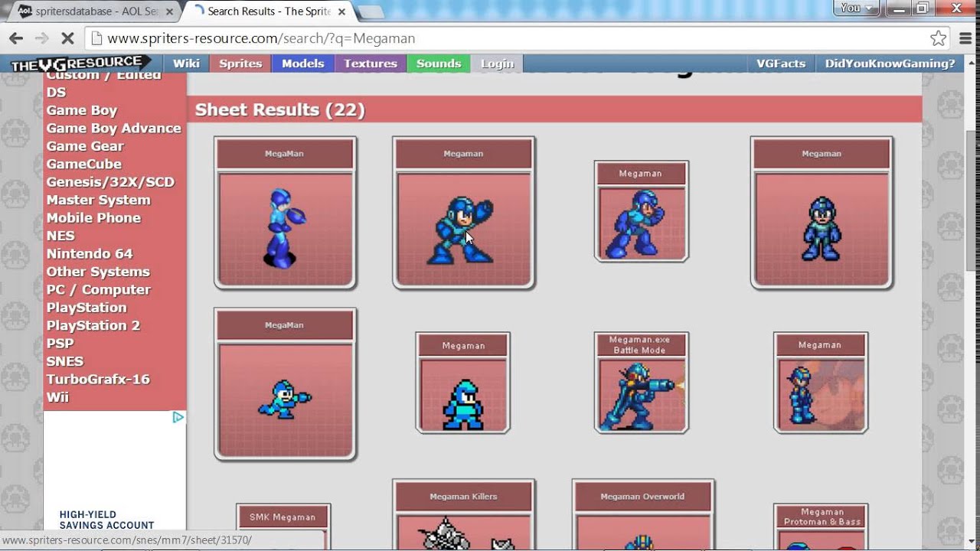Open the Megaman Protoman & Bass sheet

[821, 527]
